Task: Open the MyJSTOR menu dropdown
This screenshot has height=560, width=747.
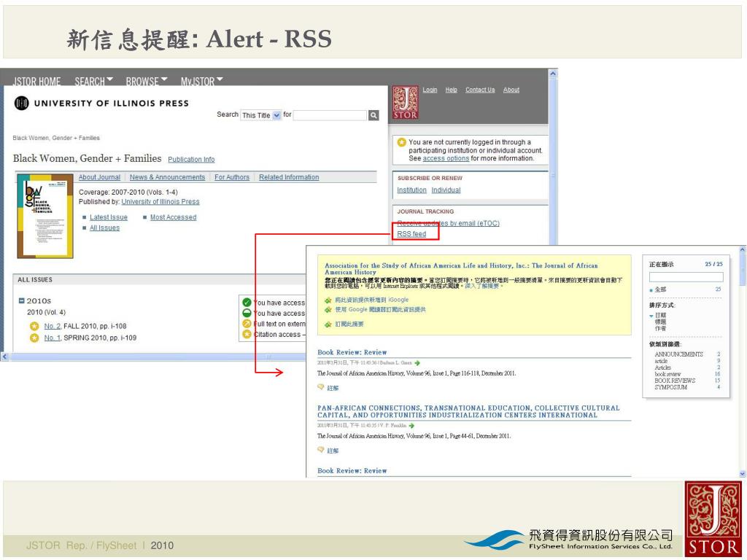Action: coord(201,82)
